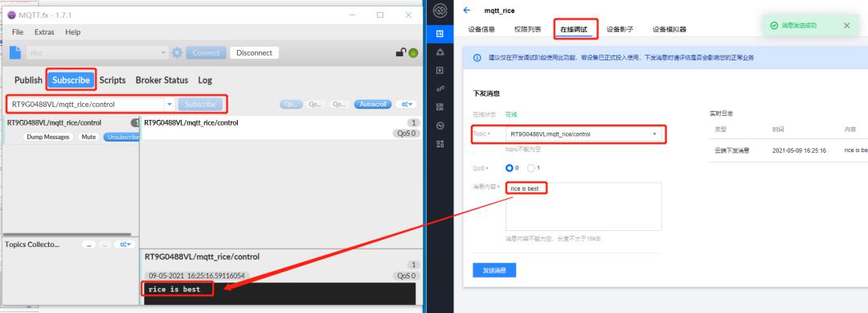Open the 设备模拟器 tab
This screenshot has width=868, height=313.
(669, 29)
